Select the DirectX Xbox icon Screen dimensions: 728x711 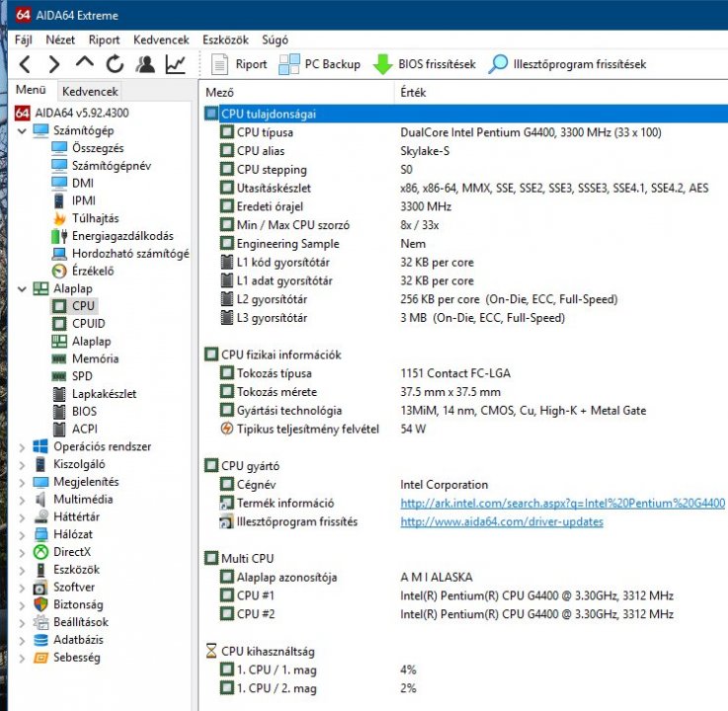pos(40,552)
